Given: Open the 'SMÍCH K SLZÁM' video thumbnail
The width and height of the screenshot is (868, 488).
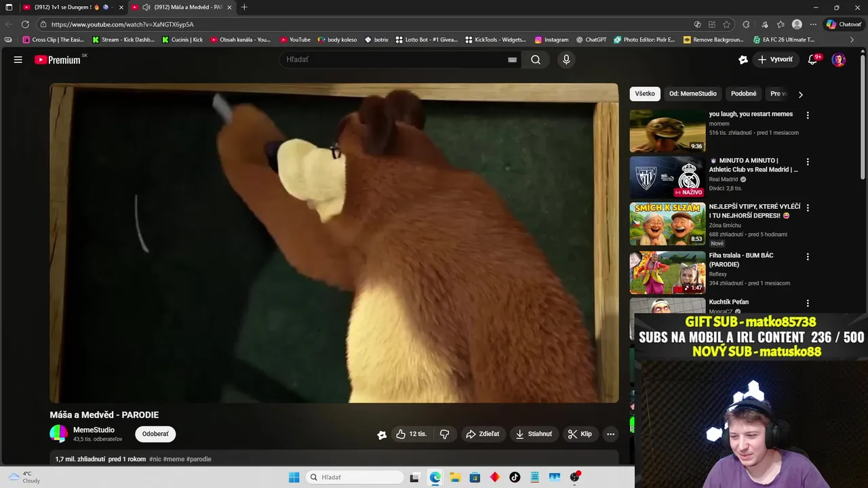Looking at the screenshot, I should pos(667,224).
